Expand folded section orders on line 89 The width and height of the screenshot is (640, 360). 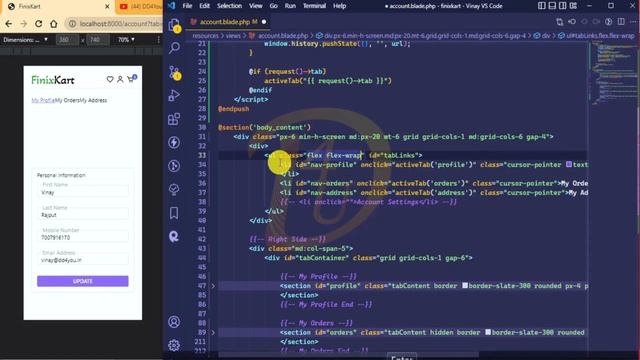pyautogui.click(x=213, y=332)
